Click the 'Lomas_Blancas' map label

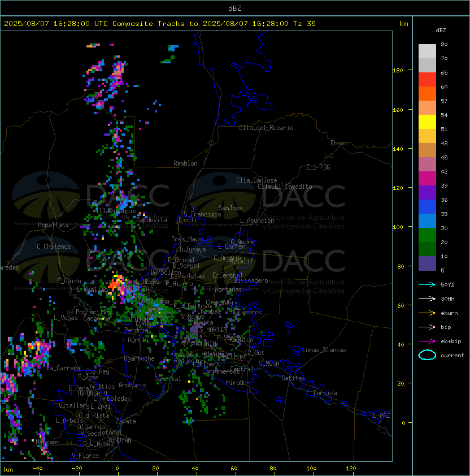click(x=324, y=350)
